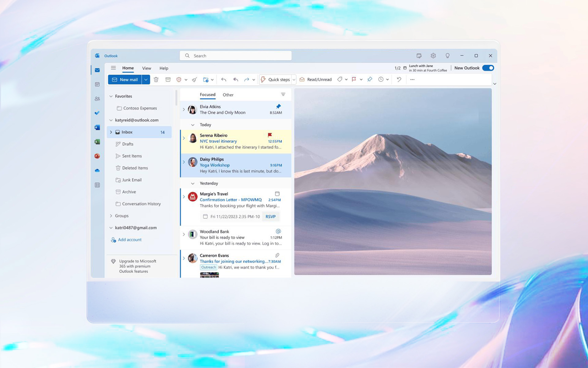Archive the selected message via the toolbar icon
The height and width of the screenshot is (368, 588).
point(168,79)
